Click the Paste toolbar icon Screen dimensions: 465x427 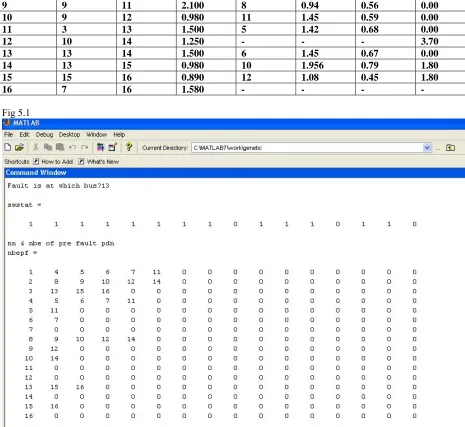(60, 147)
